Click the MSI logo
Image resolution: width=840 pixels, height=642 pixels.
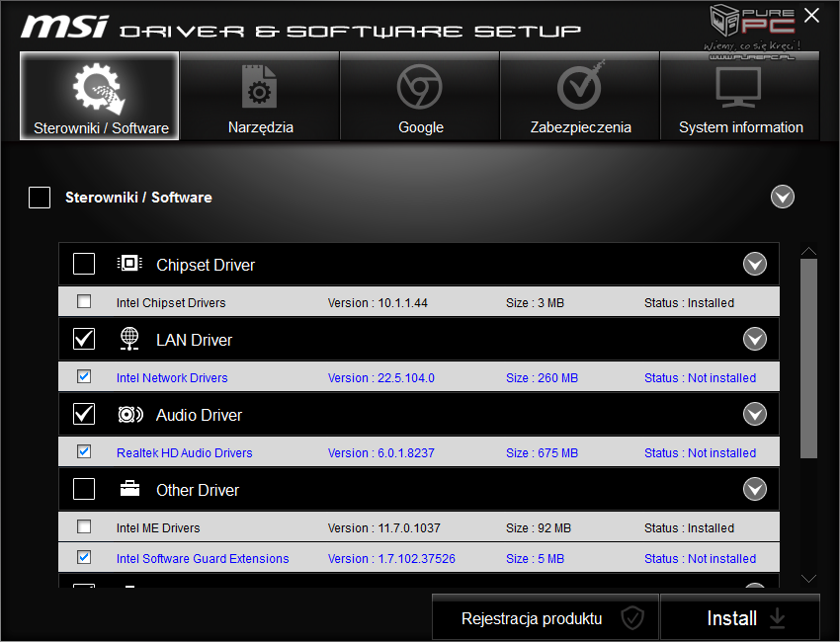tap(65, 27)
